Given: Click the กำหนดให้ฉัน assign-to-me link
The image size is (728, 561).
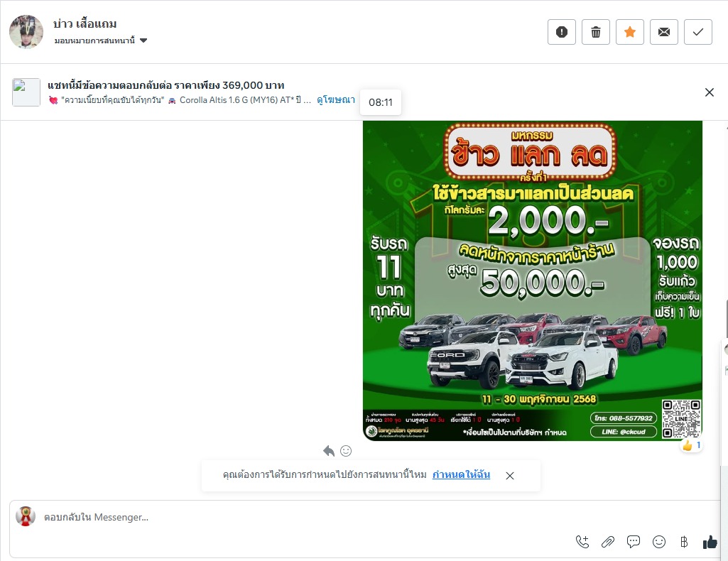Looking at the screenshot, I should tap(461, 474).
